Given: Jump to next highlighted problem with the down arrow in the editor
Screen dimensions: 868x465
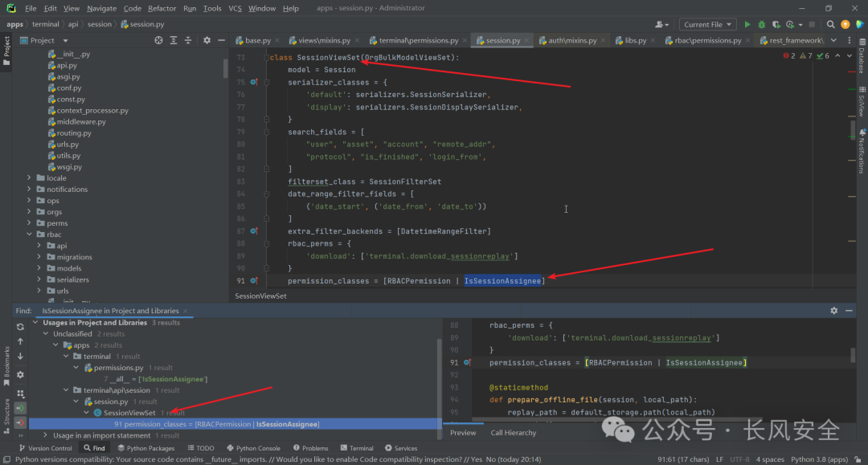Looking at the screenshot, I should [x=850, y=56].
